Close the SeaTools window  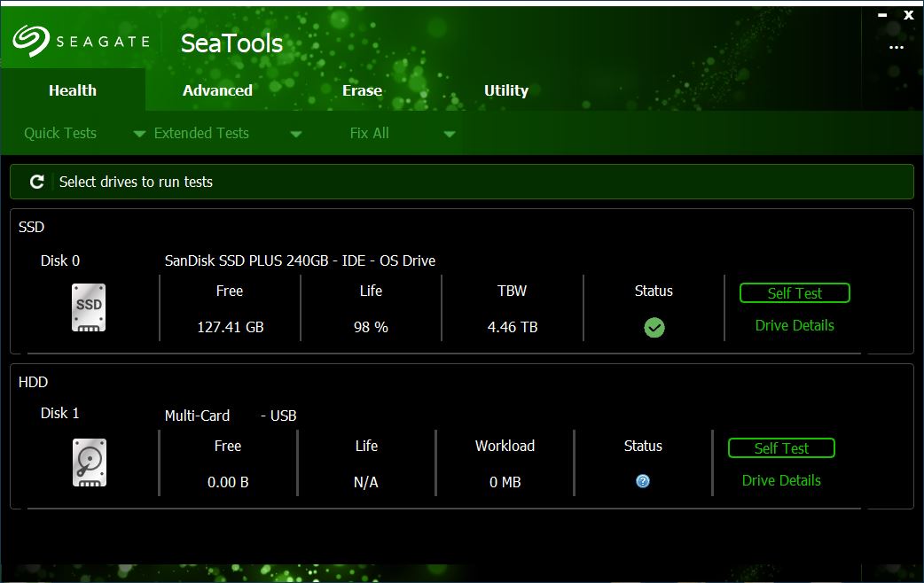coord(909,15)
